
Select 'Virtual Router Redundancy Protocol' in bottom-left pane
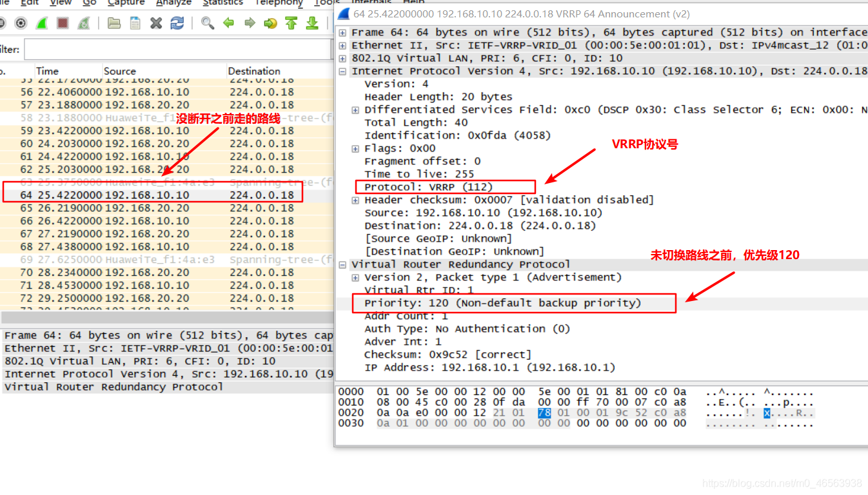coord(114,387)
